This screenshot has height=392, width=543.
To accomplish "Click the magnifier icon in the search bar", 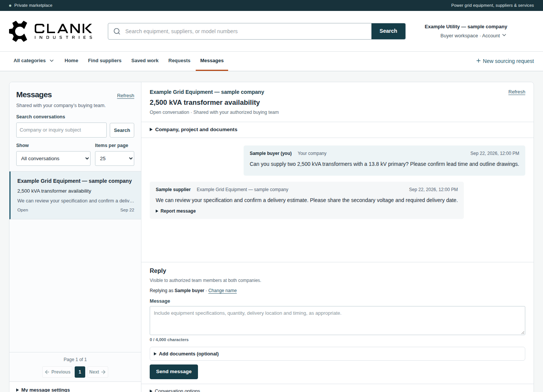I will [x=117, y=31].
